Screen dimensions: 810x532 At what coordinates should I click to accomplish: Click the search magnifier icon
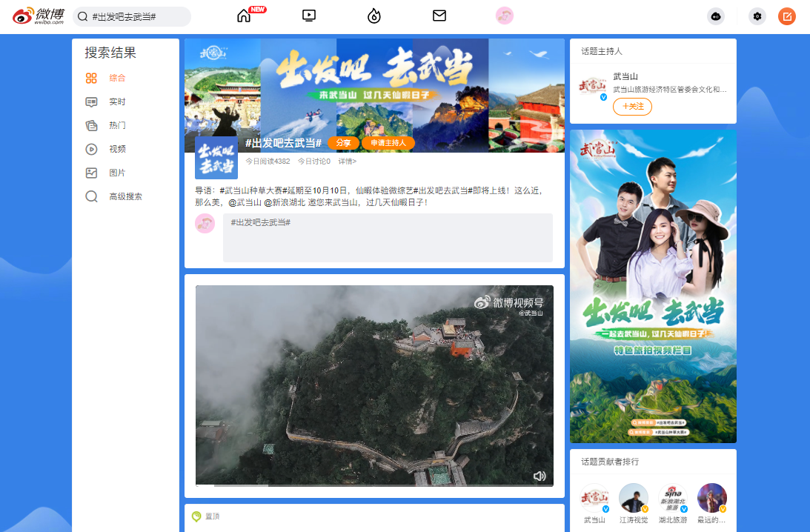coord(83,16)
